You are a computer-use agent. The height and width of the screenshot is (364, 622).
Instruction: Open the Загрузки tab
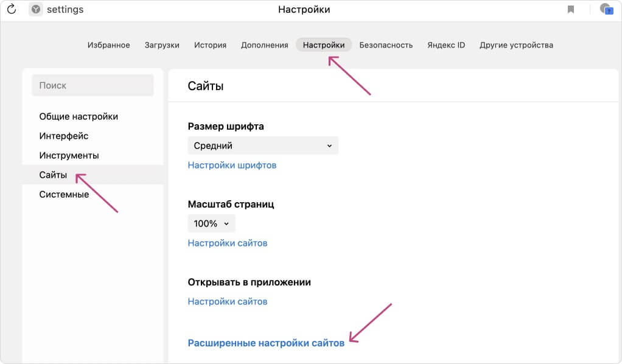click(162, 44)
